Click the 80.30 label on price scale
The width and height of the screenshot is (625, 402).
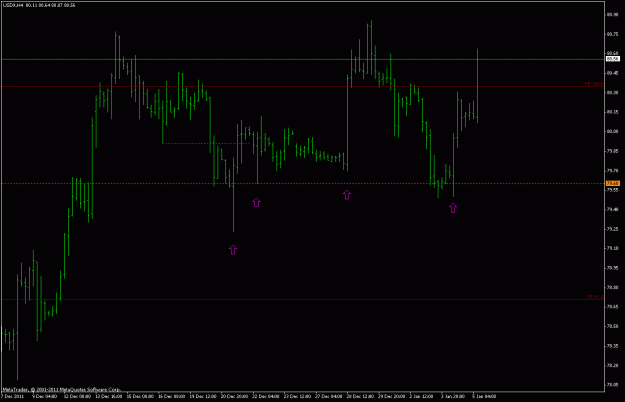tap(612, 92)
